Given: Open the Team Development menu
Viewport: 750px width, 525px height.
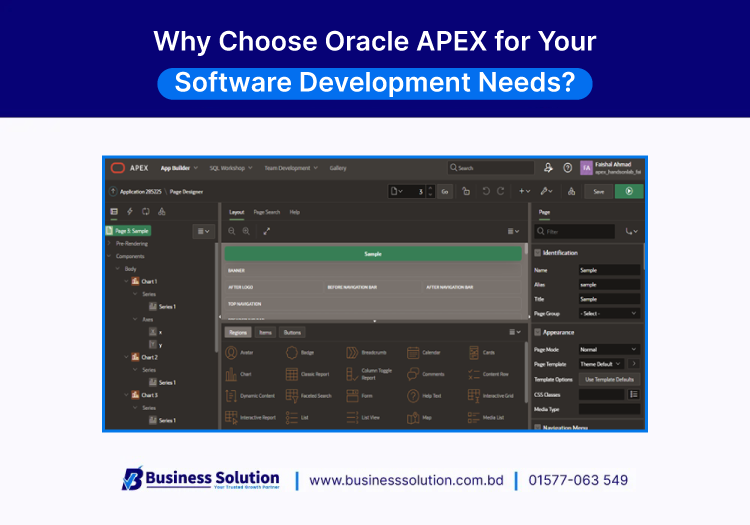Looking at the screenshot, I should point(291,168).
